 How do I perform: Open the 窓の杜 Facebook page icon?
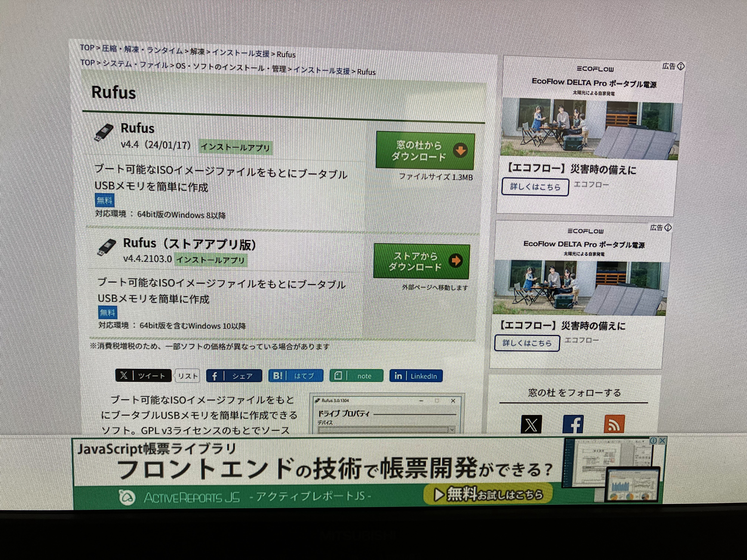click(573, 424)
